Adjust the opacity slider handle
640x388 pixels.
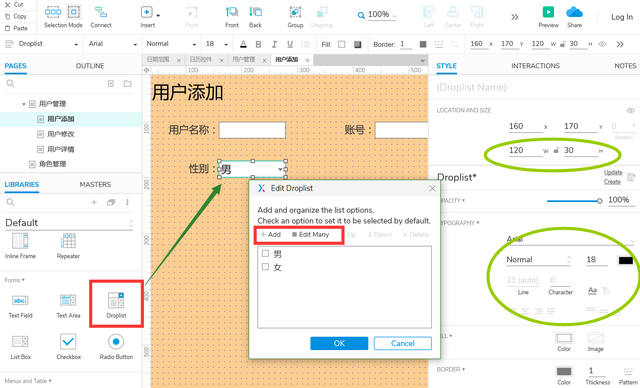click(x=599, y=201)
